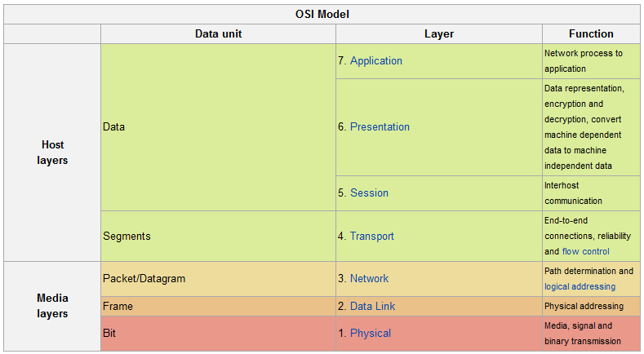Click the Segments data unit cell
The height and width of the screenshot is (354, 644).
(127, 237)
